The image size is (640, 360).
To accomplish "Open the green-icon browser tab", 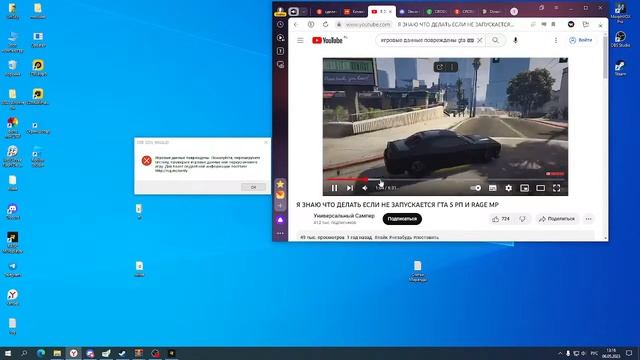I will (x=437, y=12).
